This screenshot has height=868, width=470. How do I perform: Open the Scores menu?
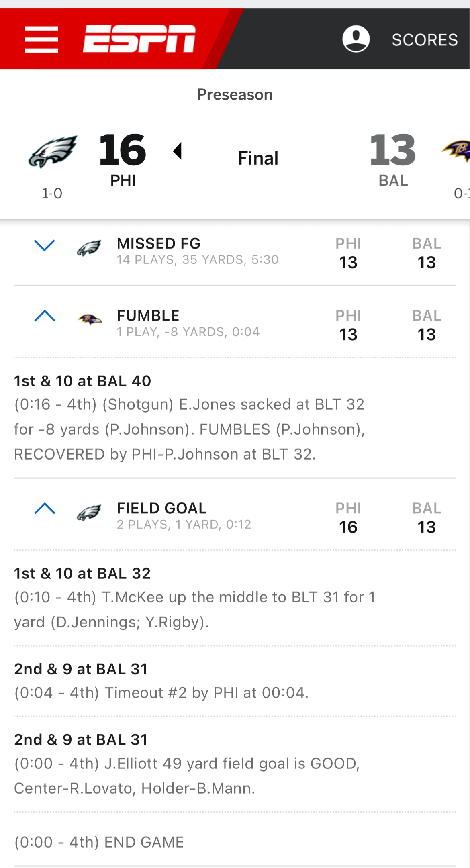425,40
